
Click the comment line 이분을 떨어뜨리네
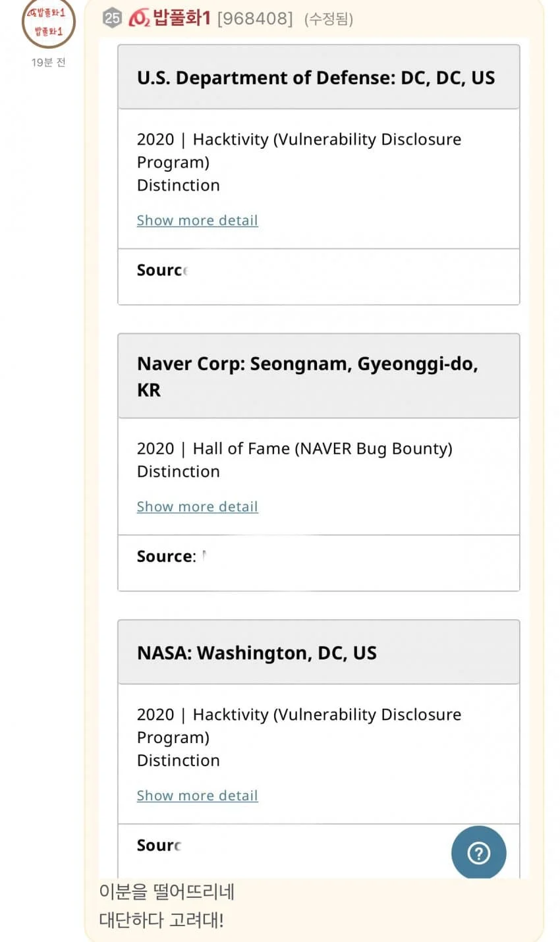pyautogui.click(x=167, y=891)
